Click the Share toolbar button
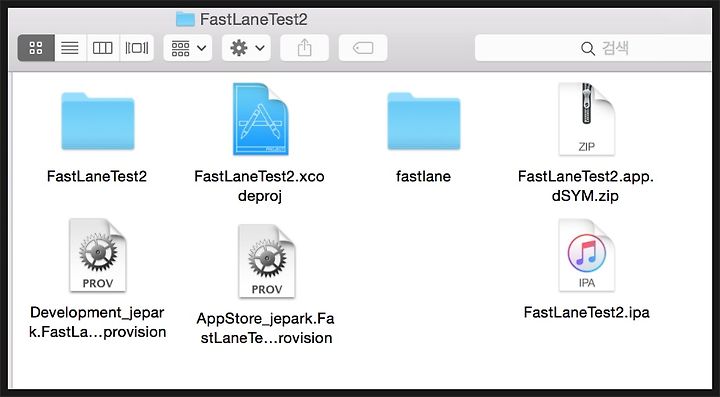 coord(304,48)
